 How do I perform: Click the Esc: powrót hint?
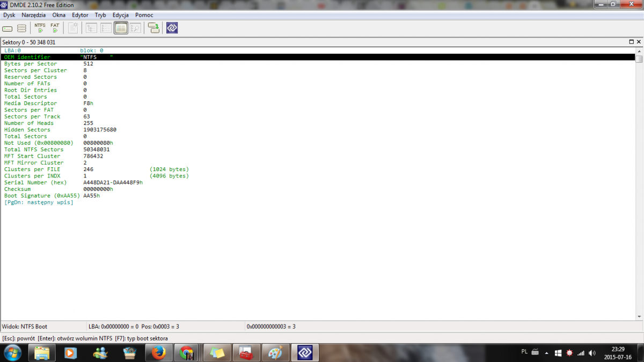click(18, 338)
